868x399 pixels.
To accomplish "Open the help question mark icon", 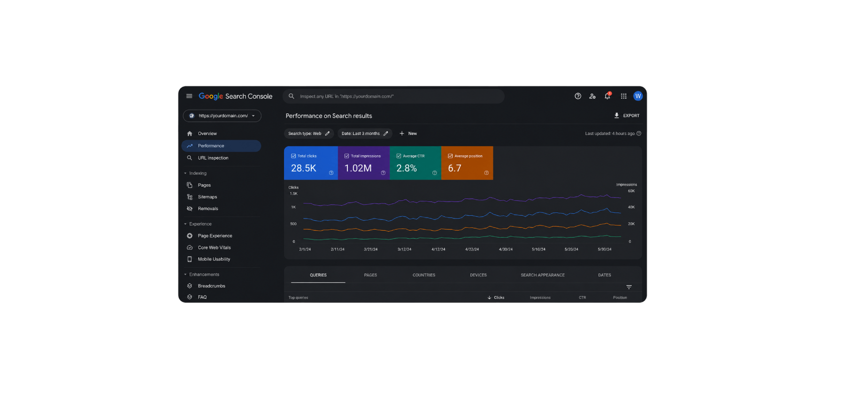I will pyautogui.click(x=578, y=96).
